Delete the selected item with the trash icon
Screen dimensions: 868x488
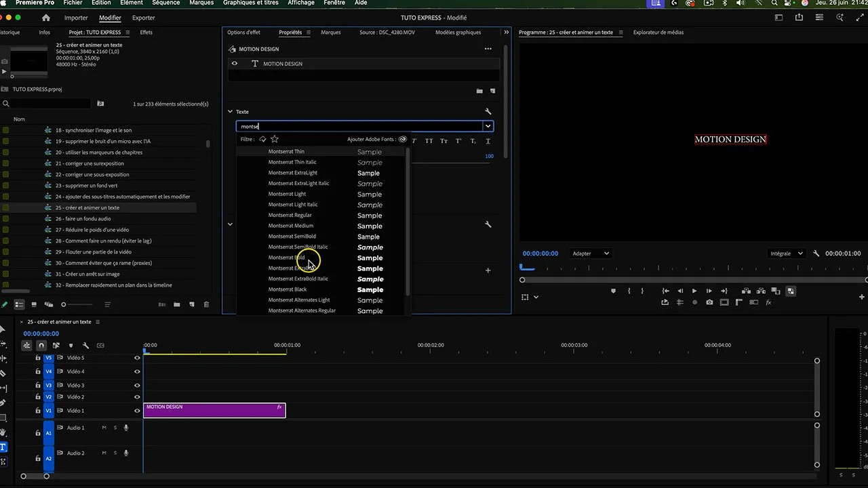point(207,304)
